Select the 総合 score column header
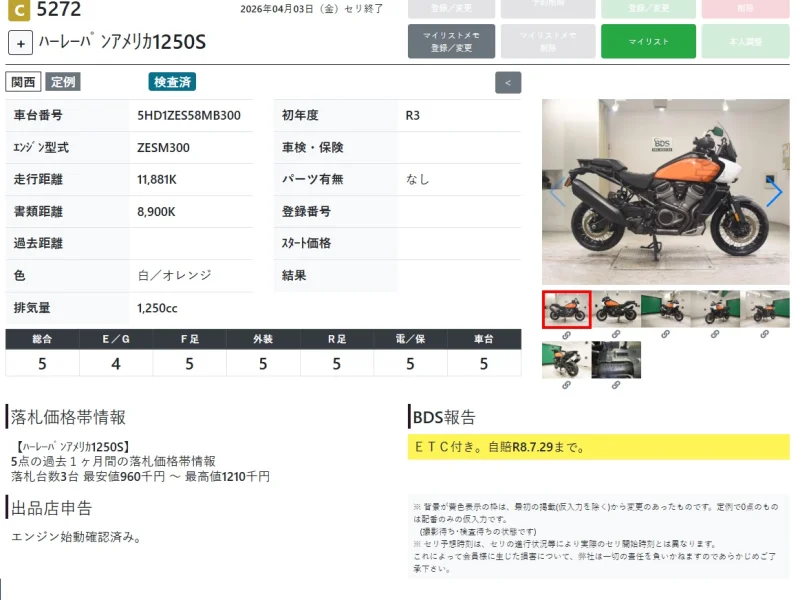This screenshot has width=800, height=600. pos(42,339)
